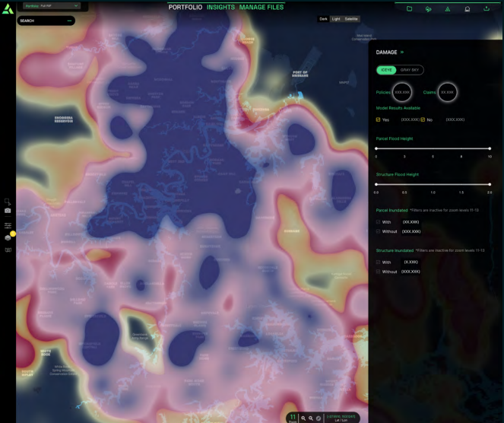Click the warning triangle icon in top toolbar

(x=448, y=9)
